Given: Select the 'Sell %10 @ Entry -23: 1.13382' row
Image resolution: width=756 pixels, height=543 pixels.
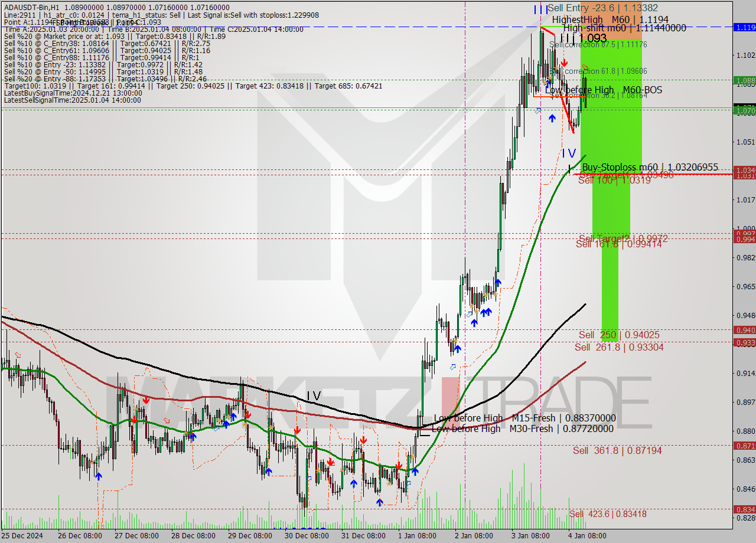Looking at the screenshot, I should click(103, 65).
